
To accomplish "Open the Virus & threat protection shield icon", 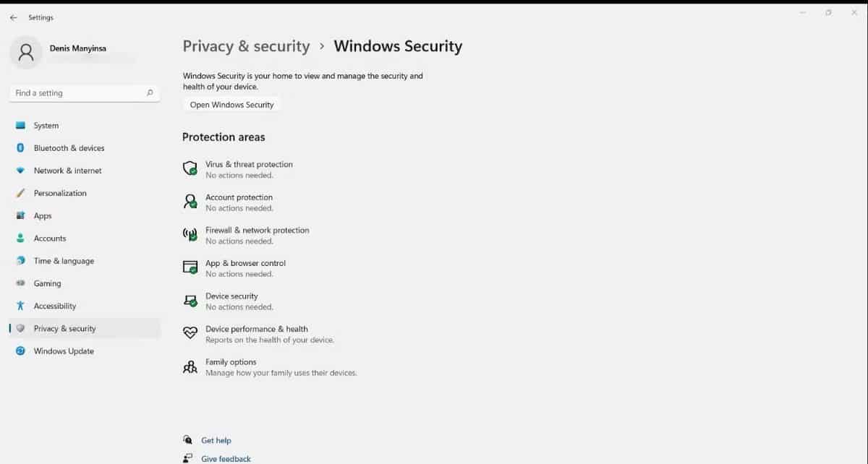I will coord(190,168).
